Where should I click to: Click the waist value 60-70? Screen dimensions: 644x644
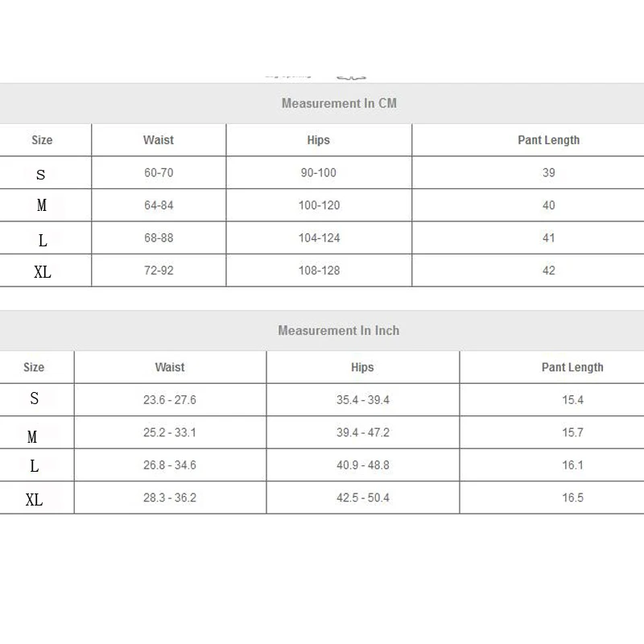159,173
